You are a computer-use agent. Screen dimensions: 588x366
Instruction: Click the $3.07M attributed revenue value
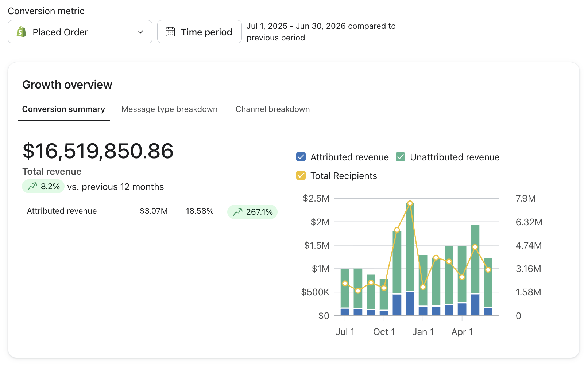click(154, 211)
